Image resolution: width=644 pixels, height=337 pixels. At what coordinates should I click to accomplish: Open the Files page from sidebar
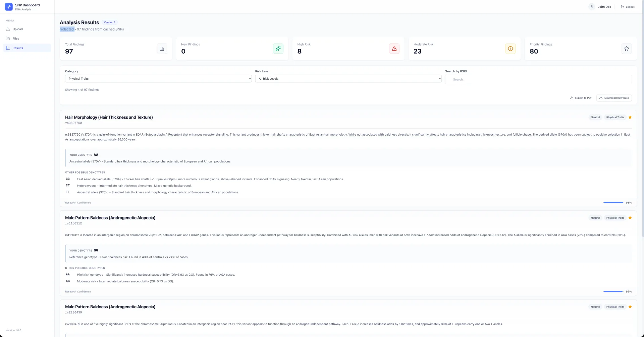[x=16, y=39]
